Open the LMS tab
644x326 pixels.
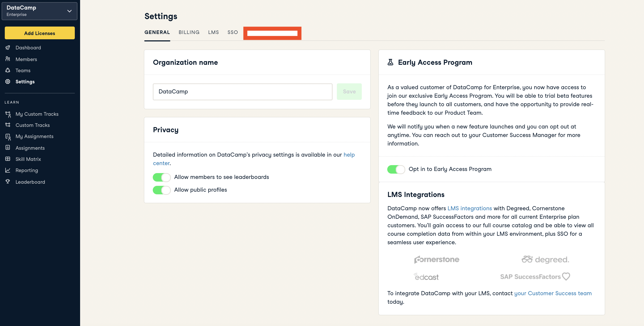(x=213, y=32)
